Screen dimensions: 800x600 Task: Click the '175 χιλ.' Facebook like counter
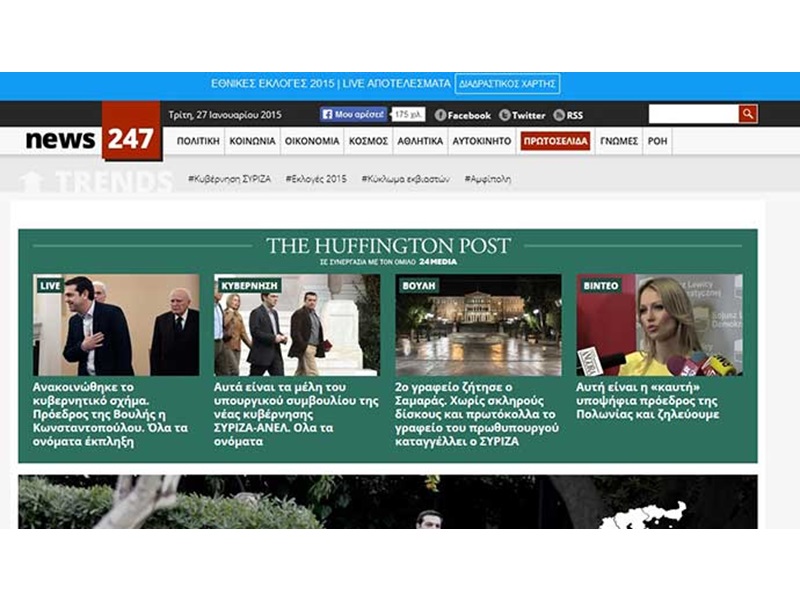[409, 114]
